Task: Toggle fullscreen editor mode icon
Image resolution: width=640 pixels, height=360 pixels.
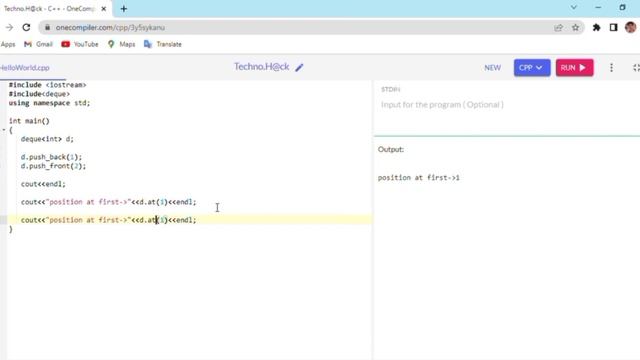Action: [636, 68]
